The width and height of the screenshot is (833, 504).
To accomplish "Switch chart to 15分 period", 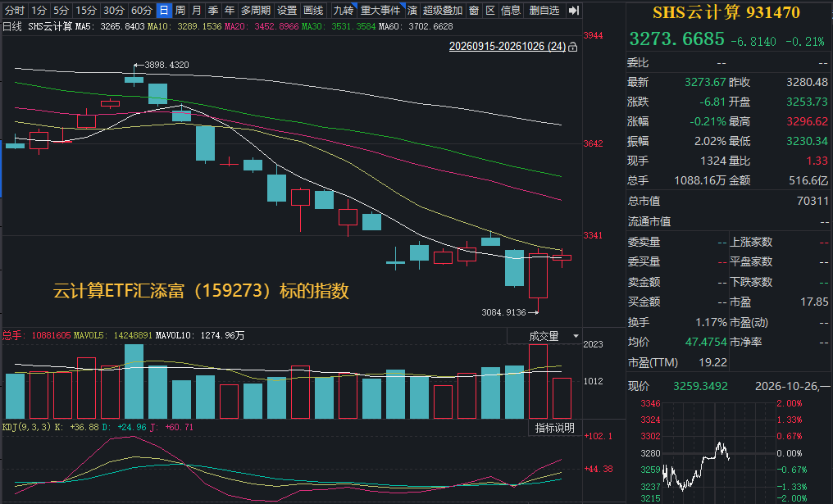I will pos(86,10).
